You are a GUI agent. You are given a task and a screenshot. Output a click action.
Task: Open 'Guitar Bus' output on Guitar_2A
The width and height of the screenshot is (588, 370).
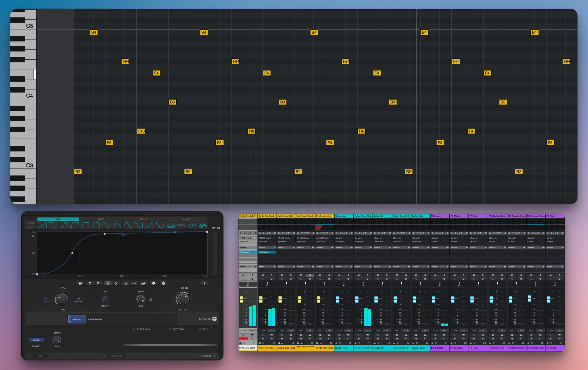[382, 242]
